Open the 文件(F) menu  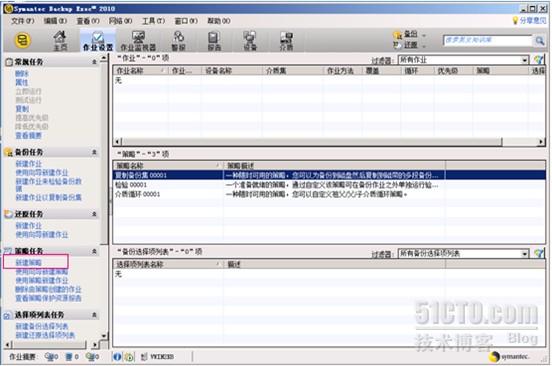[23, 21]
